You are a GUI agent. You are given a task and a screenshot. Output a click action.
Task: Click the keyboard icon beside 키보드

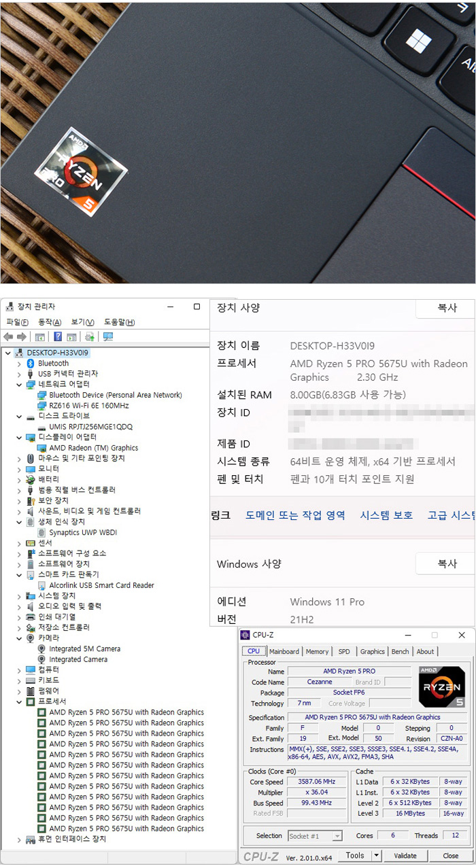pos(31,680)
